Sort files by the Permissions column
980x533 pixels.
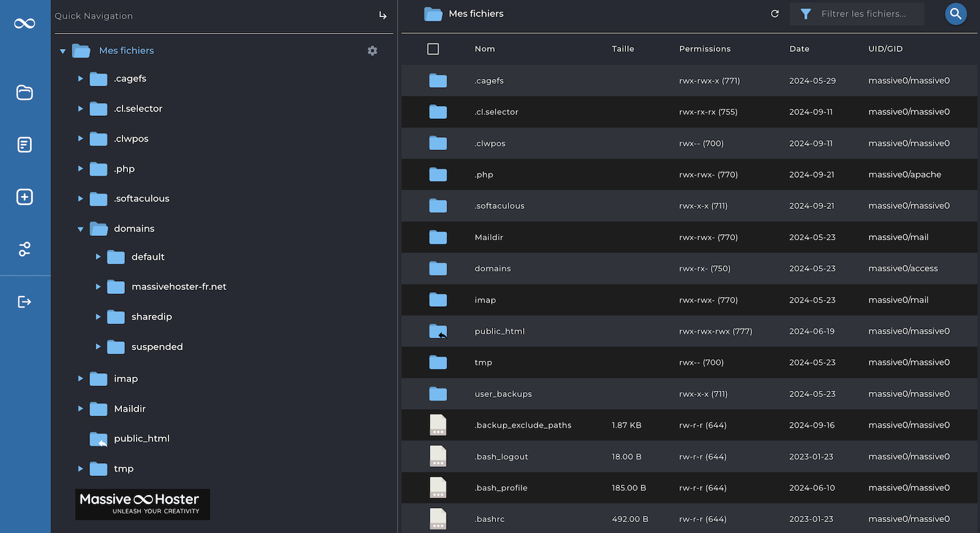704,49
